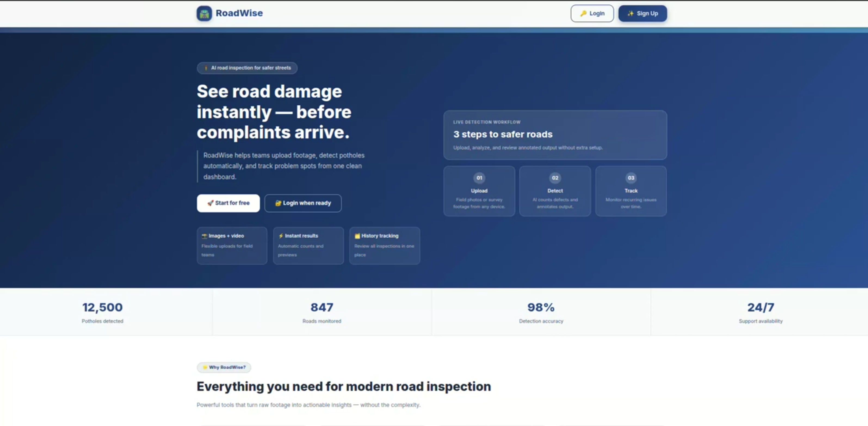Click the RoadWise brand name
The width and height of the screenshot is (868, 426).
point(239,13)
